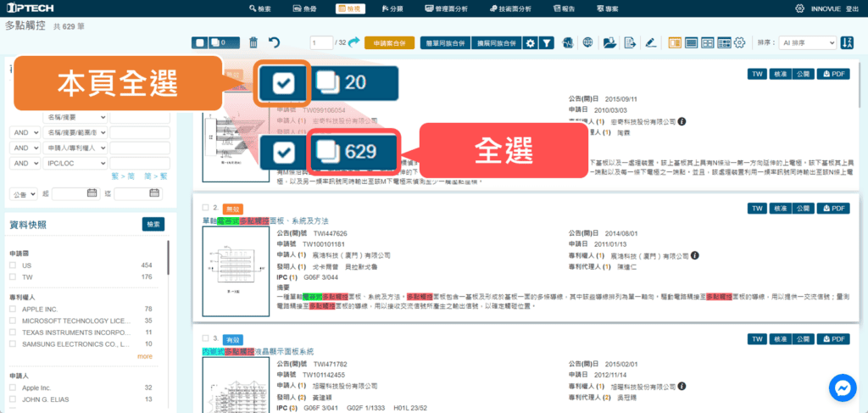Click the go-to-page arrow icon

tap(353, 42)
